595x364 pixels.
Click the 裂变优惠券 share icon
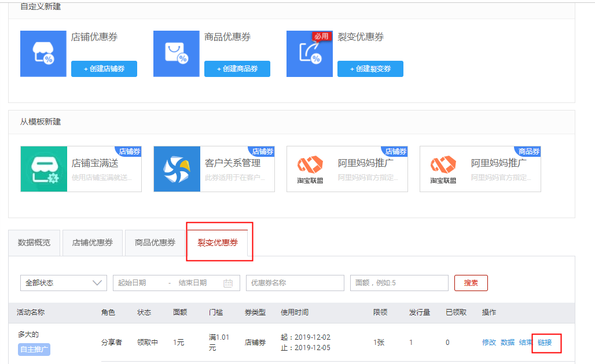(x=310, y=54)
